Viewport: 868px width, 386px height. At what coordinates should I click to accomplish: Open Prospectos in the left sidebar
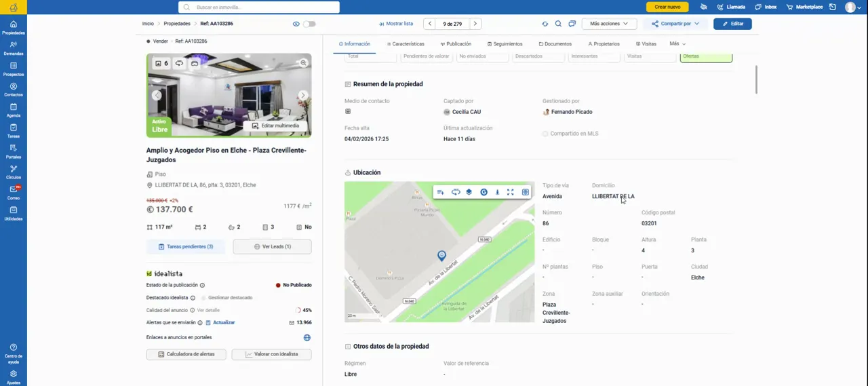point(13,69)
